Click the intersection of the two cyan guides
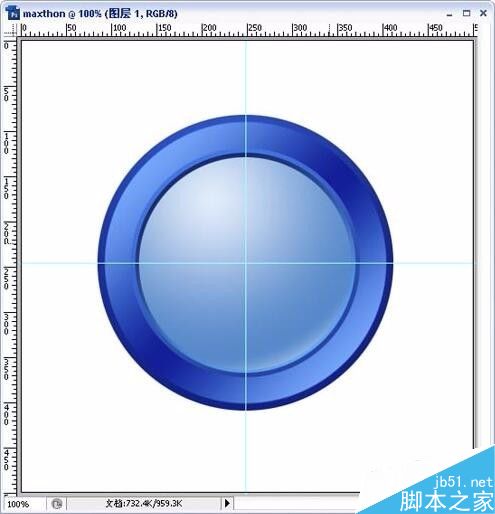This screenshot has height=514, width=495. pos(246,263)
